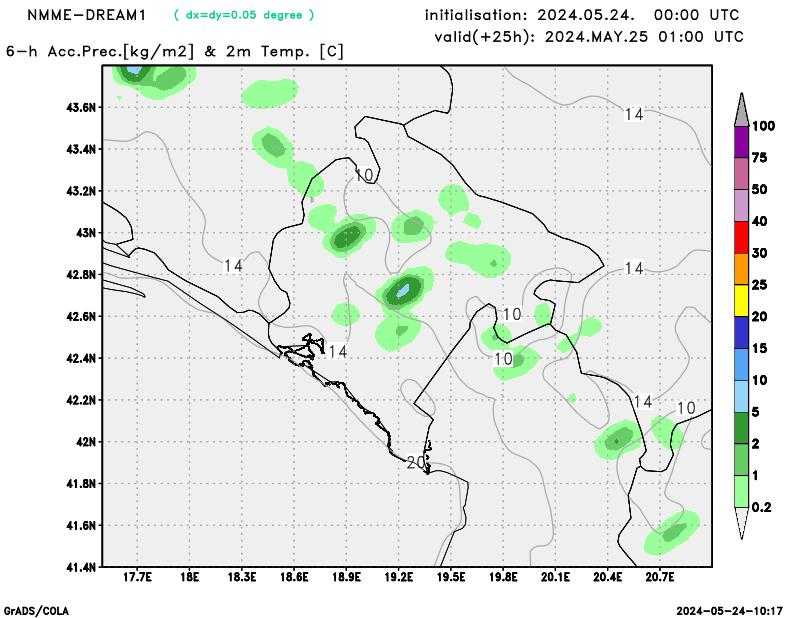Click the yellow 20-25 legend color band
This screenshot has width=800, height=618.
(x=741, y=301)
